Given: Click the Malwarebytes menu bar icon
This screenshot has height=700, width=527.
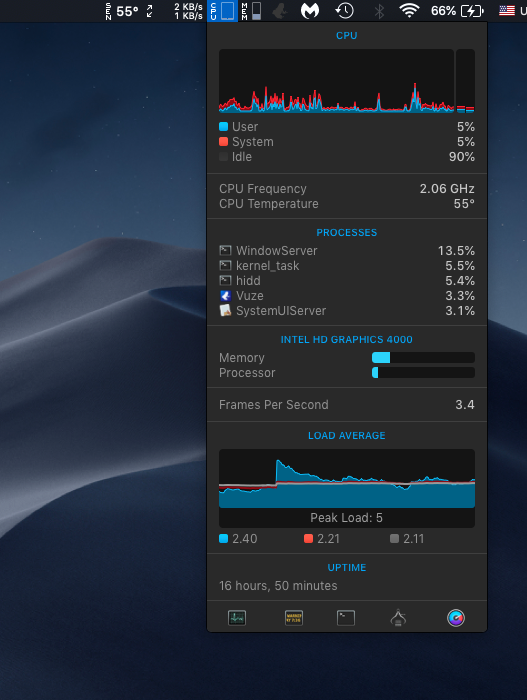Looking at the screenshot, I should point(310,11).
